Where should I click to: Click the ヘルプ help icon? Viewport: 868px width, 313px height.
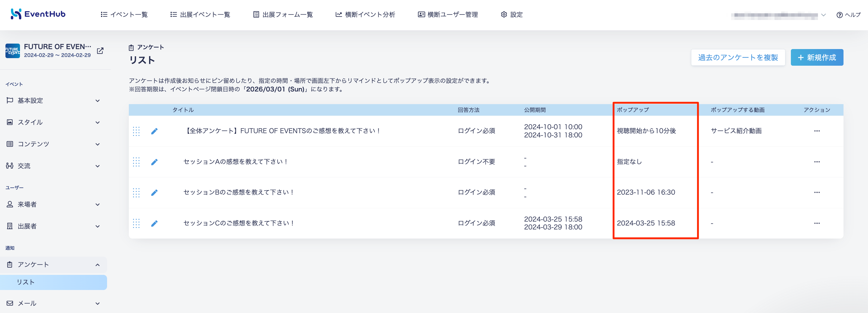pos(839,15)
